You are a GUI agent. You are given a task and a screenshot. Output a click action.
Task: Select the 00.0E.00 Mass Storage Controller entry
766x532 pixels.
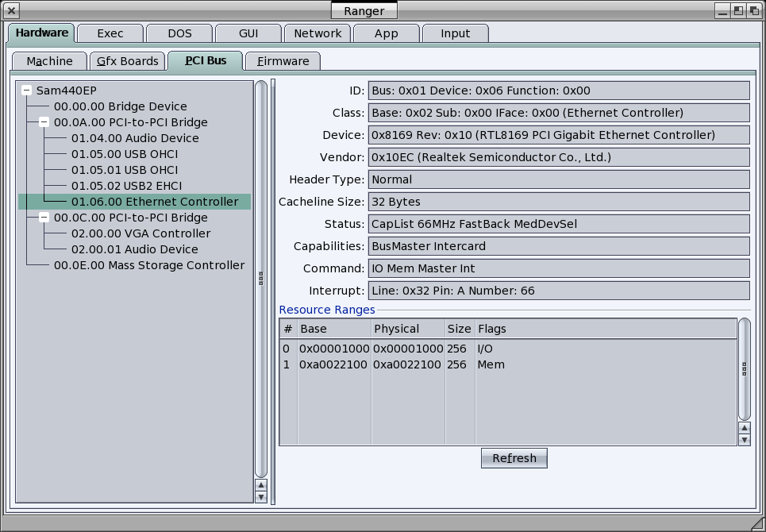point(148,265)
